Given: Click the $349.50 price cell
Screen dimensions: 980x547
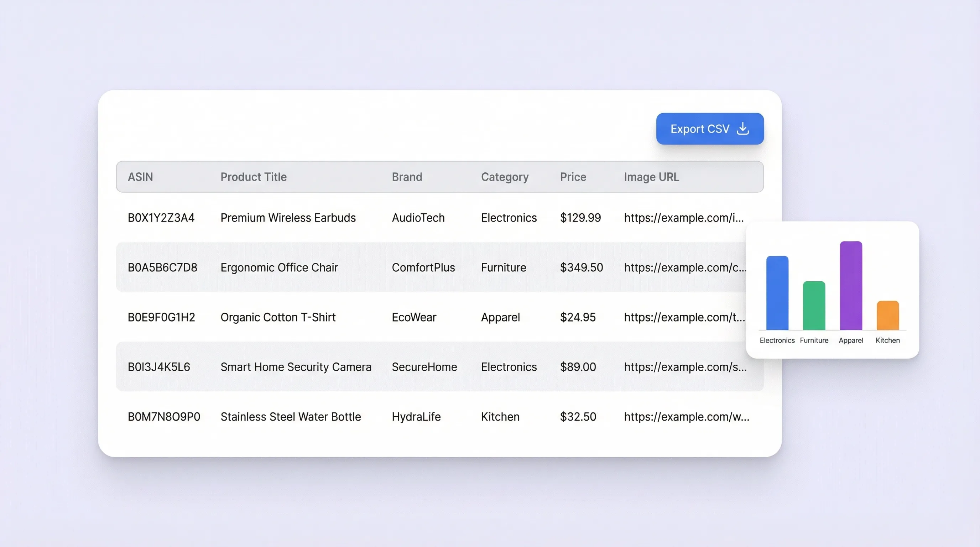Looking at the screenshot, I should (581, 267).
